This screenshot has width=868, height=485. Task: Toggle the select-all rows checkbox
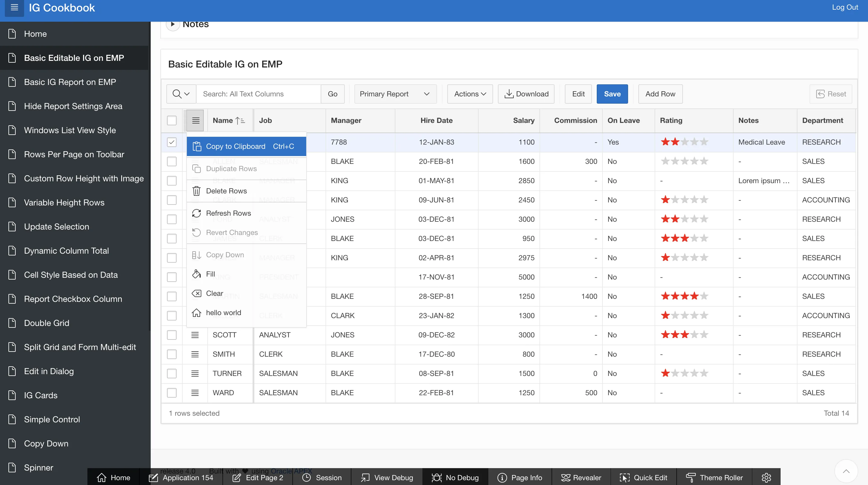pyautogui.click(x=172, y=120)
